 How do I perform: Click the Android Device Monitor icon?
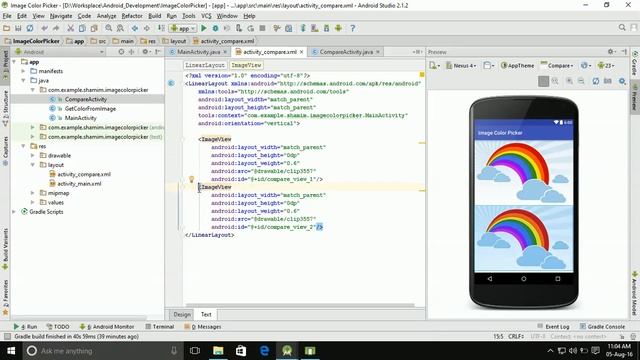(x=338, y=28)
